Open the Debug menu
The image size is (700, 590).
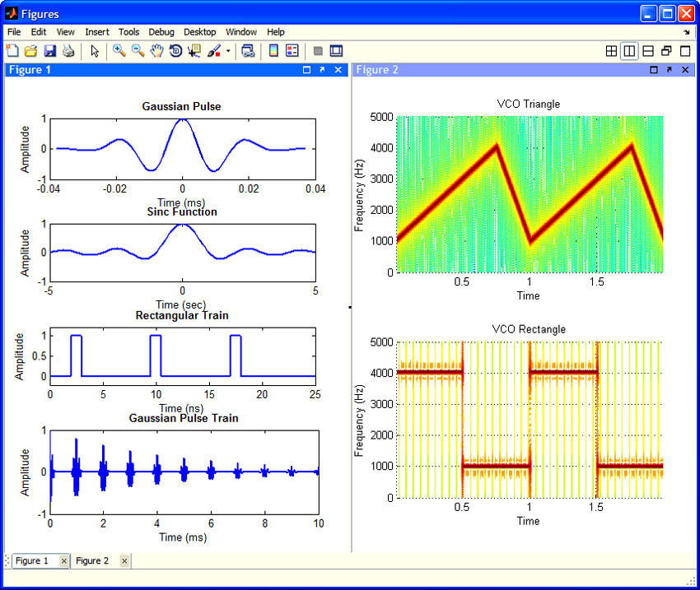point(161,32)
